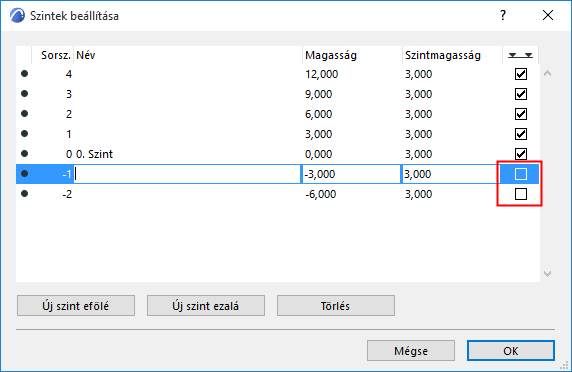The height and width of the screenshot is (372, 572).
Task: Click the ArchiCAD logo in title bar
Action: pyautogui.click(x=17, y=16)
